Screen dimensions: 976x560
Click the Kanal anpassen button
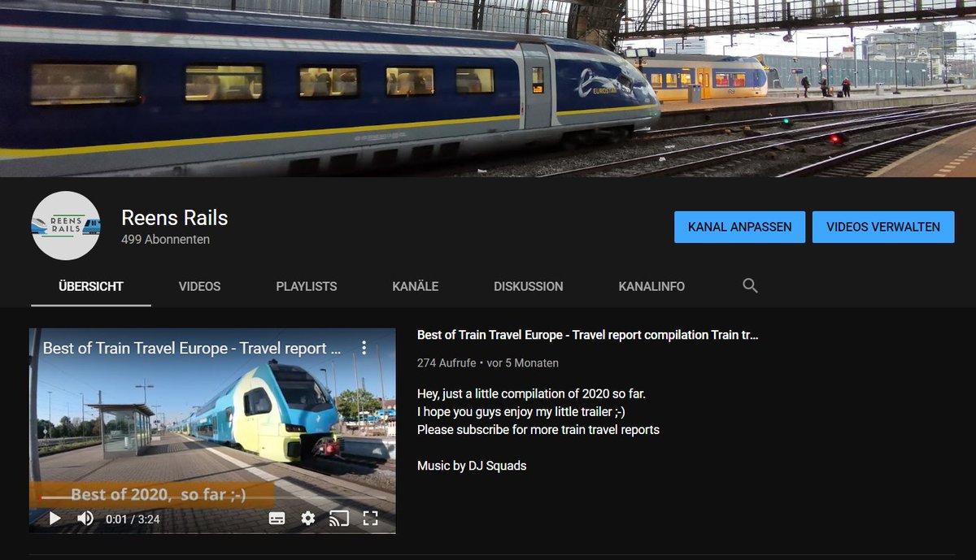tap(739, 227)
